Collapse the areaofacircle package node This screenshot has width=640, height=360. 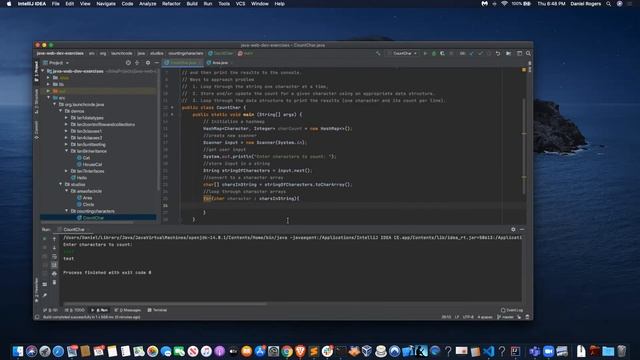click(67, 191)
